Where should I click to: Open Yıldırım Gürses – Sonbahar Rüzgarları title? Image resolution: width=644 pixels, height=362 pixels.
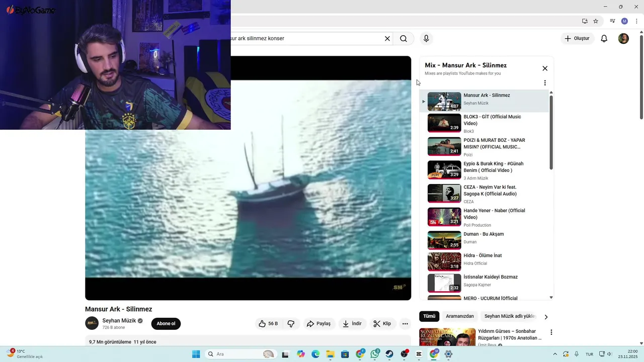tap(510, 334)
